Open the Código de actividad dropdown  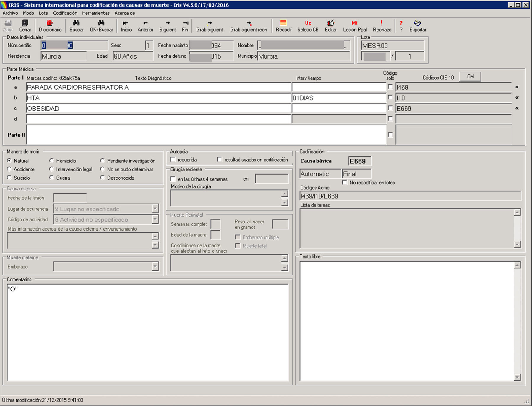coord(155,220)
